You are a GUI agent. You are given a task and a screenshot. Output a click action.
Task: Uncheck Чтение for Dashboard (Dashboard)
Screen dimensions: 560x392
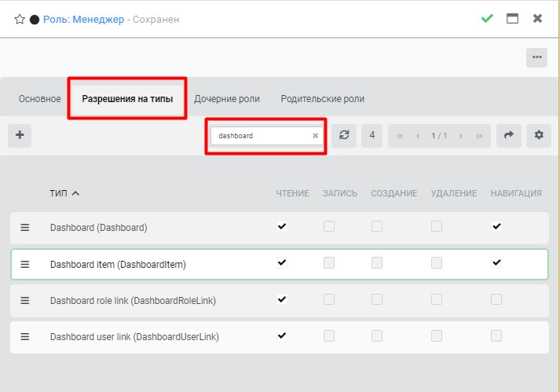click(282, 226)
